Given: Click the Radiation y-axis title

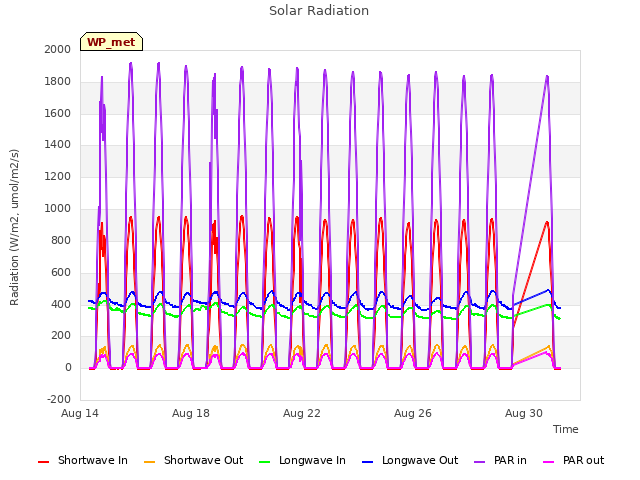Looking at the screenshot, I should coord(14,227).
